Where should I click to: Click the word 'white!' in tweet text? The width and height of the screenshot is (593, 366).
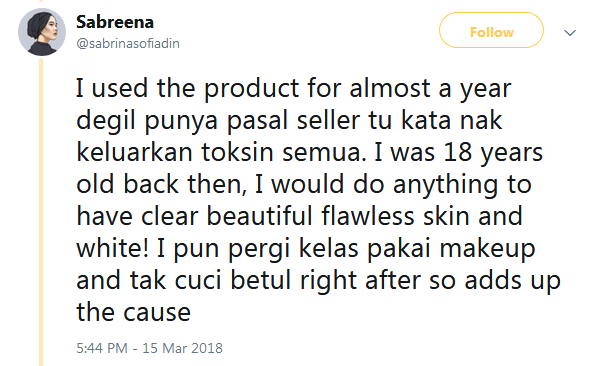(112, 248)
